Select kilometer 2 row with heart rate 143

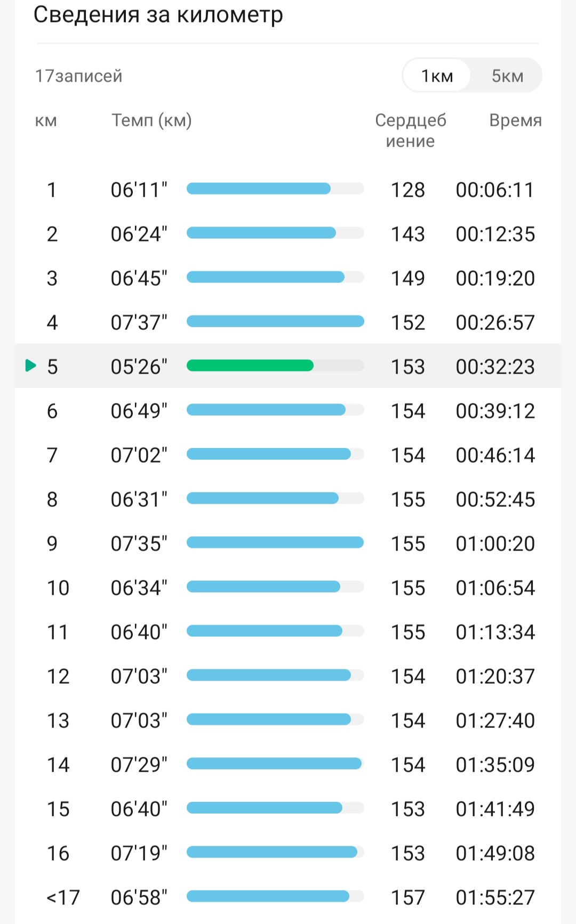tap(288, 233)
